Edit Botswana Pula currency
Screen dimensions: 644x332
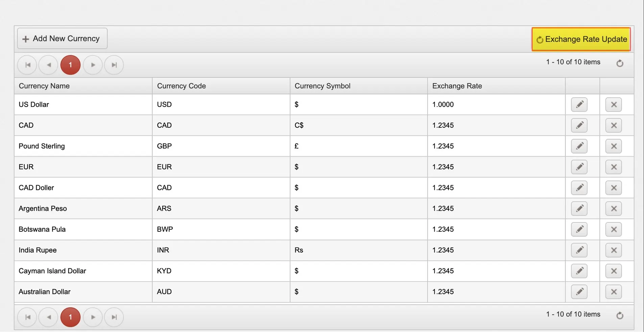(x=579, y=229)
